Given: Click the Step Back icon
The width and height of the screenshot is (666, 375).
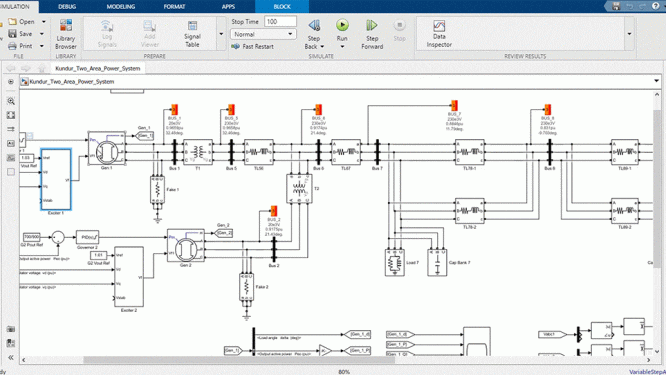Looking at the screenshot, I should [x=314, y=26].
